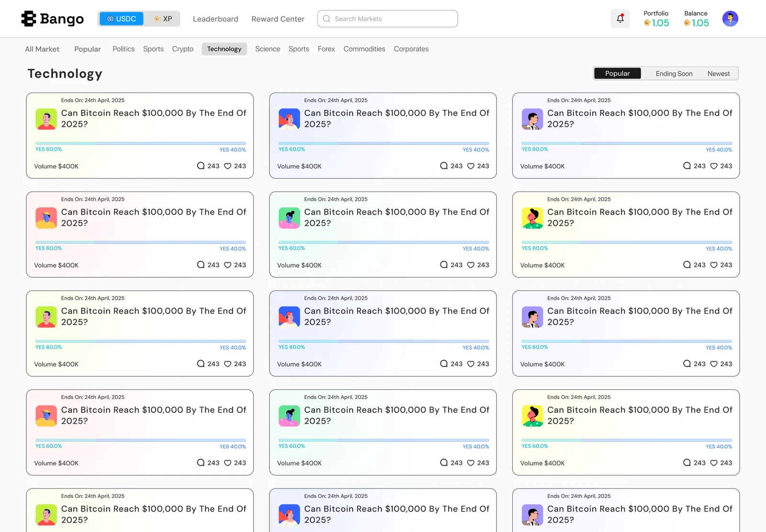This screenshot has width=766, height=532.
Task: Focus the Search Markets field
Action: pyautogui.click(x=387, y=19)
